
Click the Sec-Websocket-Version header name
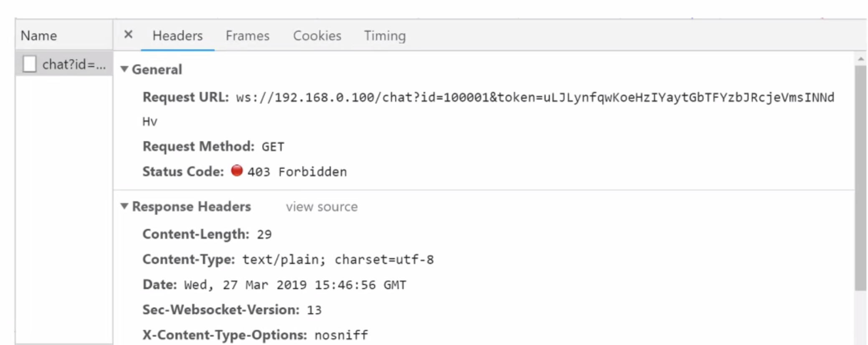[221, 310]
